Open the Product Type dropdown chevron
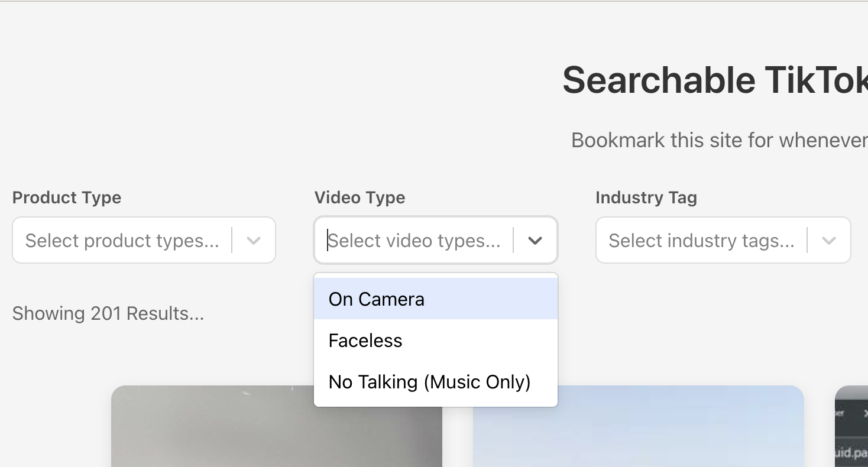 [254, 241]
